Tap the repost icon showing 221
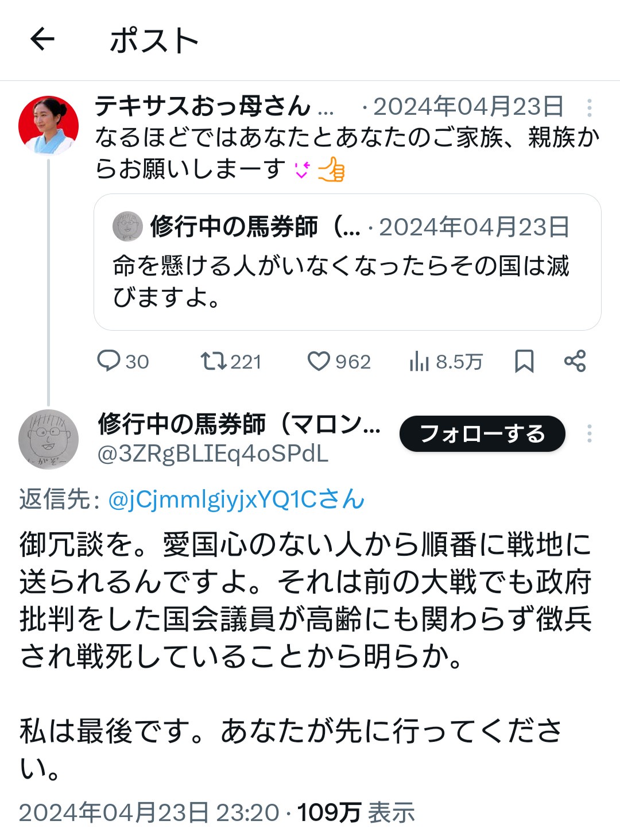620x840 pixels. 213,361
